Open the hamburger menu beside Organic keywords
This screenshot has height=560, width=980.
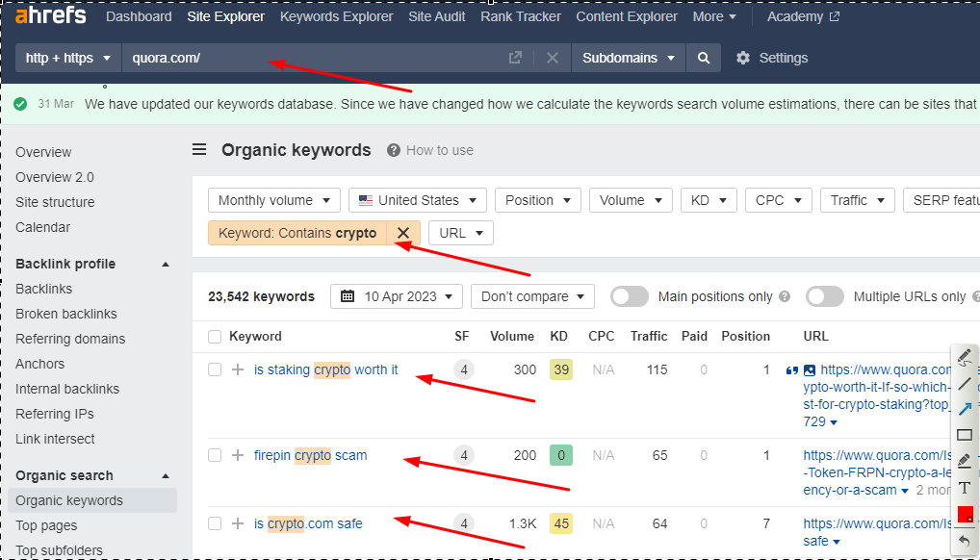click(199, 150)
